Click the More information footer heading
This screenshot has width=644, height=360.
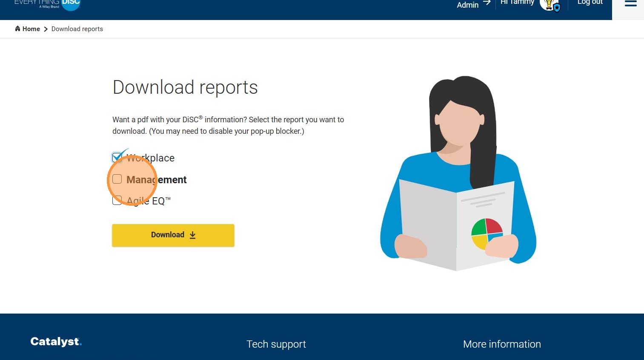point(502,344)
